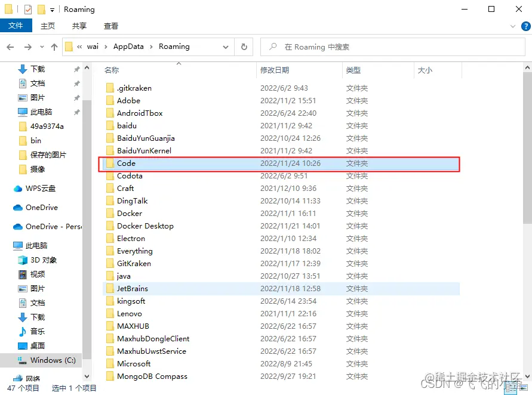Switch to the 共享 ribbon tab
Viewport: 532px width, 395px height.
click(x=79, y=26)
